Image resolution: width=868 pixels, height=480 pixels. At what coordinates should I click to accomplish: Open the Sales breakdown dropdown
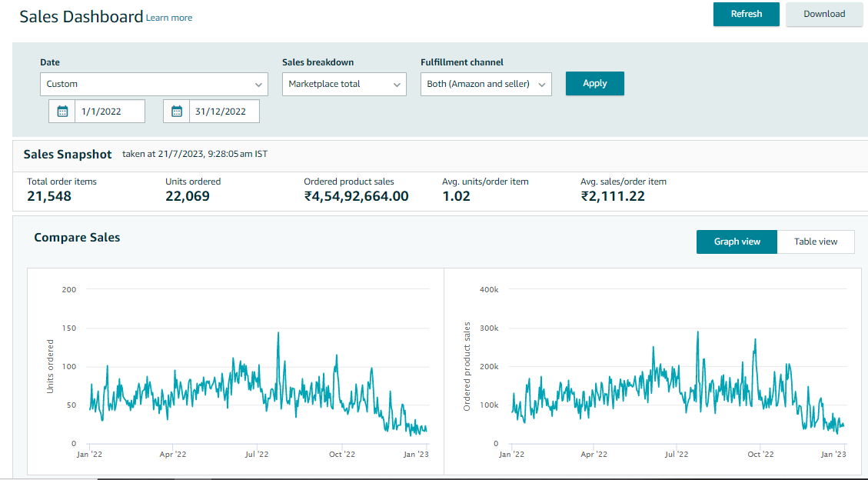[344, 84]
